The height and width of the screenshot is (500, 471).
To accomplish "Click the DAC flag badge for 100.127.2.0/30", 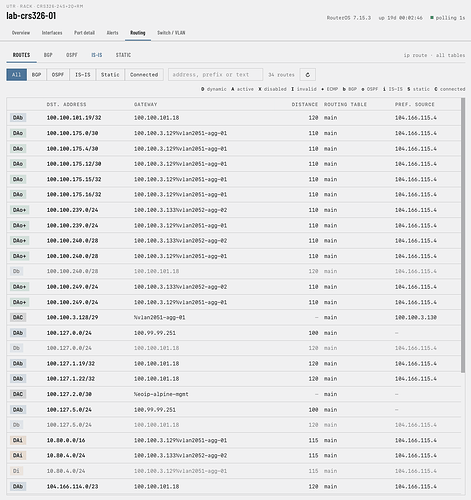I will (x=18, y=394).
